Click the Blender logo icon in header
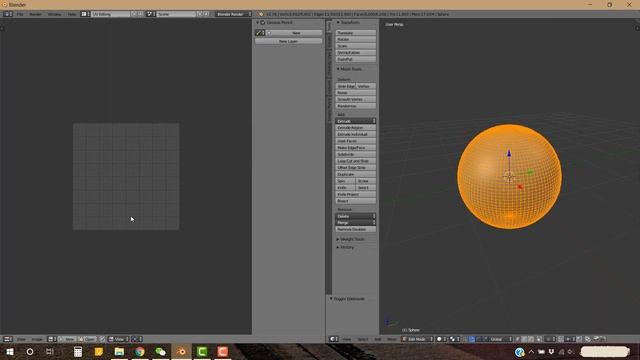 click(261, 14)
